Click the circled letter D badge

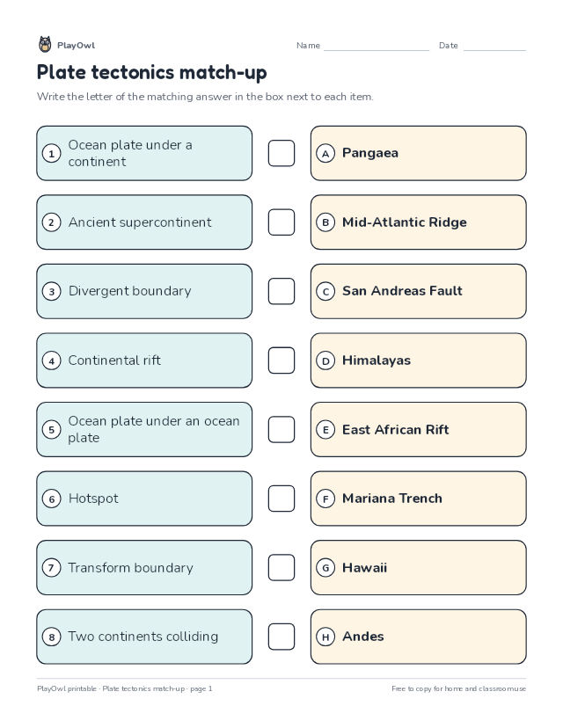[x=325, y=360]
